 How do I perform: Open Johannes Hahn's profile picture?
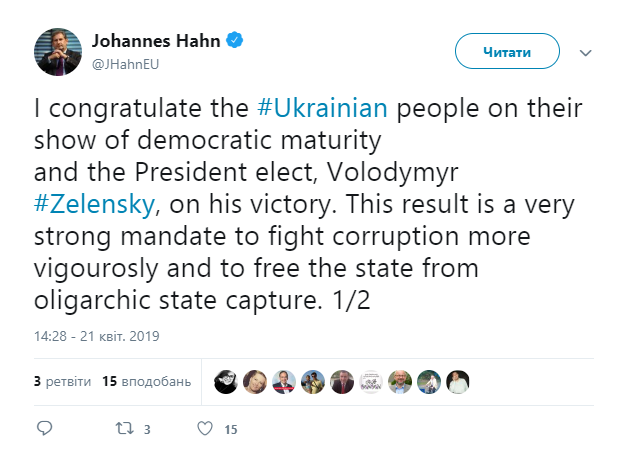click(x=58, y=51)
